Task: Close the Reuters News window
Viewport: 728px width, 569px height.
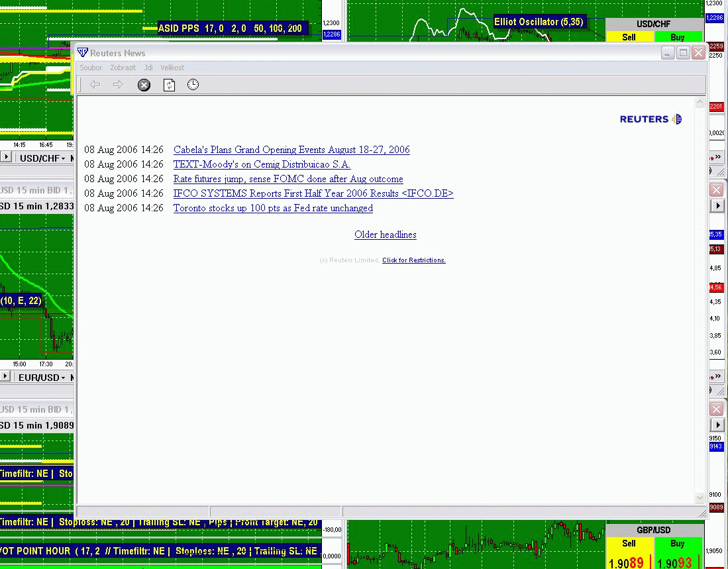Action: (698, 53)
